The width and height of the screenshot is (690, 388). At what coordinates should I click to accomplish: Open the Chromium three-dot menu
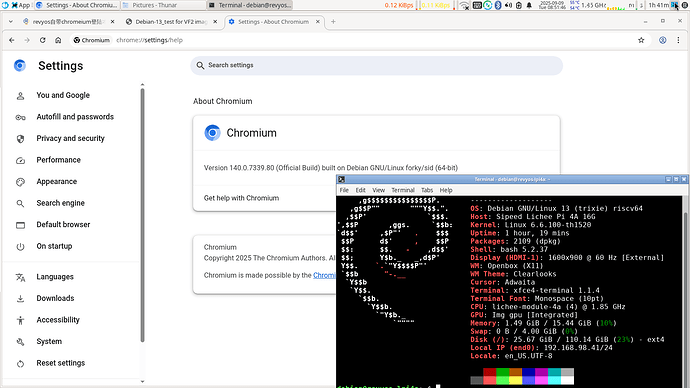pos(678,40)
